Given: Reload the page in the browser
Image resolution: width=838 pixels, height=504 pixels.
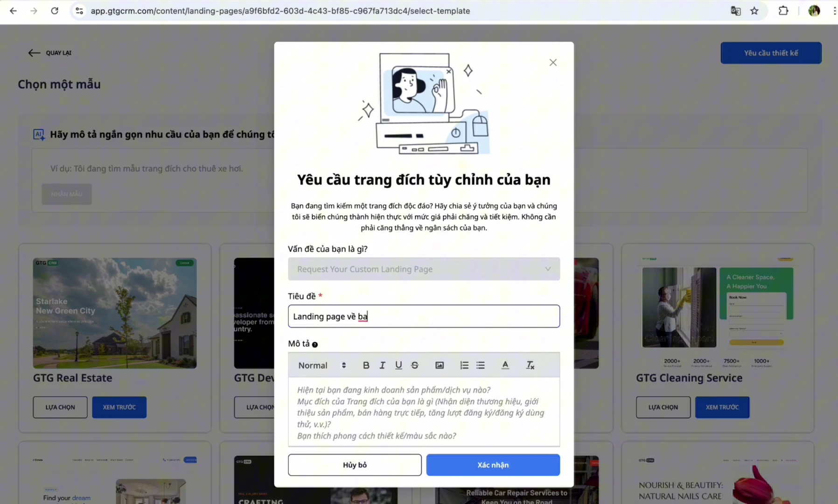Looking at the screenshot, I should coord(55,11).
